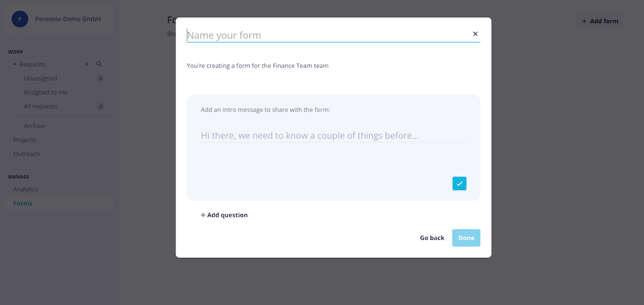Click the Add form button
This screenshot has height=305, width=644.
click(600, 22)
